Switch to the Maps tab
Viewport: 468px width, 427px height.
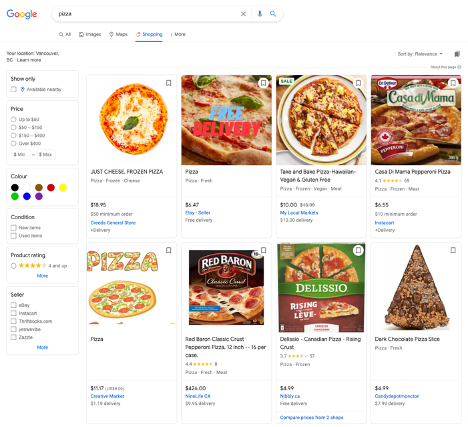coord(118,34)
